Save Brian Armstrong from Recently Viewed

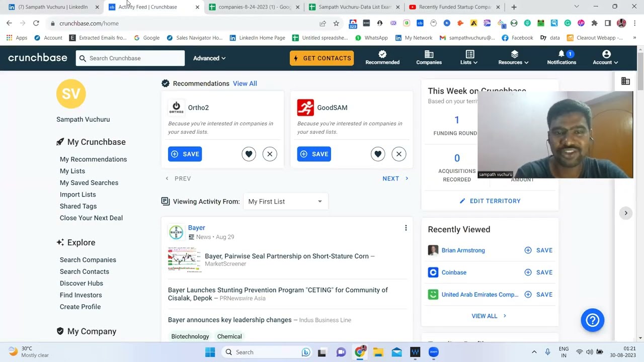click(538, 250)
